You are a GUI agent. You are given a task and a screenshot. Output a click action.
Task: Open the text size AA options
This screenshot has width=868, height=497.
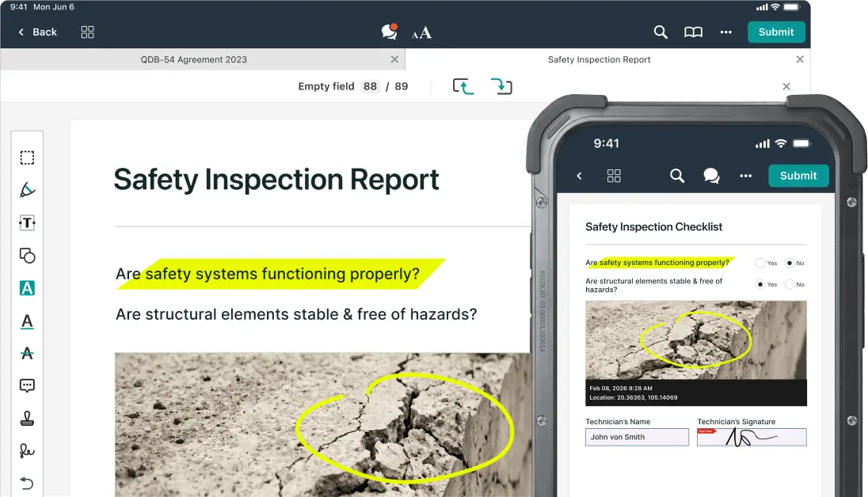421,32
